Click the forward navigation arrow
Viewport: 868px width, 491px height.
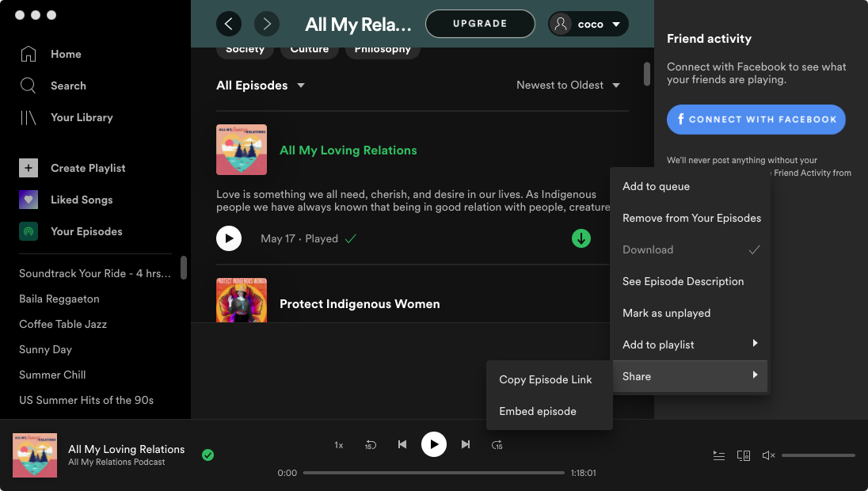coord(267,24)
